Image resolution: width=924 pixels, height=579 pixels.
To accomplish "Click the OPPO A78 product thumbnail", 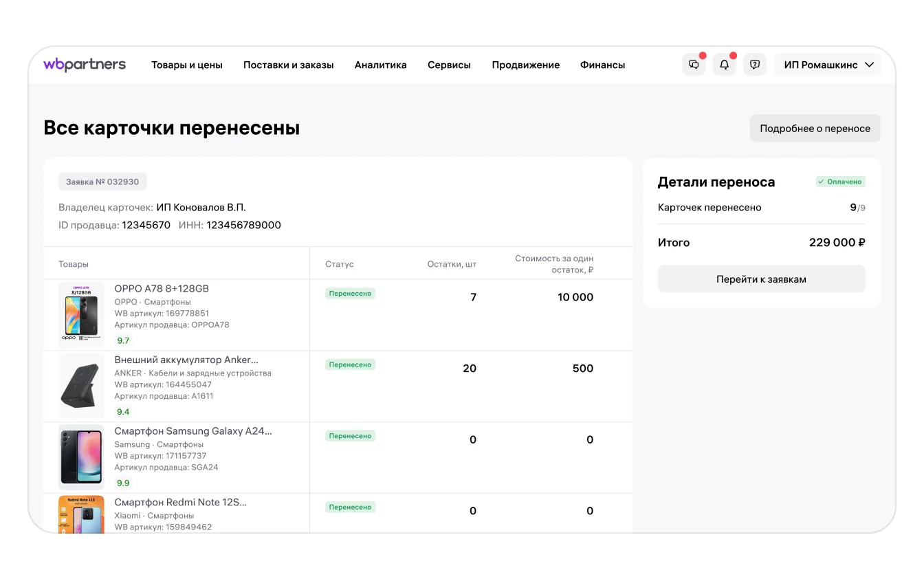I will [x=81, y=314].
